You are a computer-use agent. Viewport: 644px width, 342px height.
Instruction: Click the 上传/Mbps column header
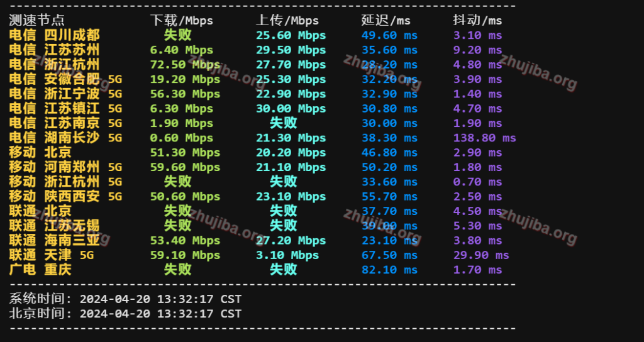pos(287,21)
